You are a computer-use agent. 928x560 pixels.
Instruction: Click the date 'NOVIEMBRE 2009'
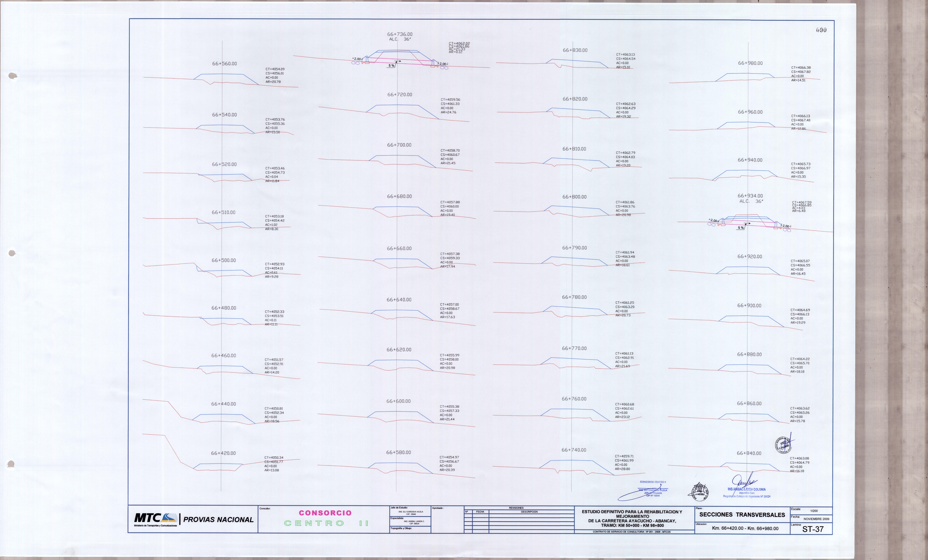(816, 519)
